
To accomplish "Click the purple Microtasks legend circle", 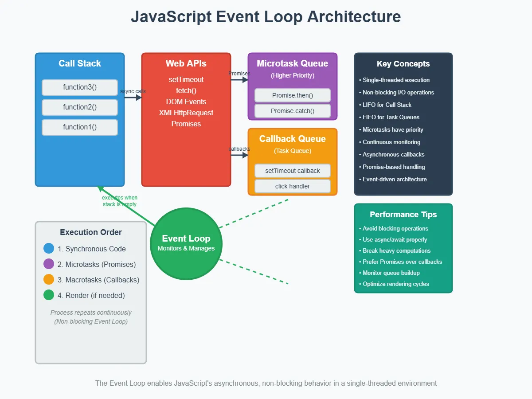I will click(49, 264).
